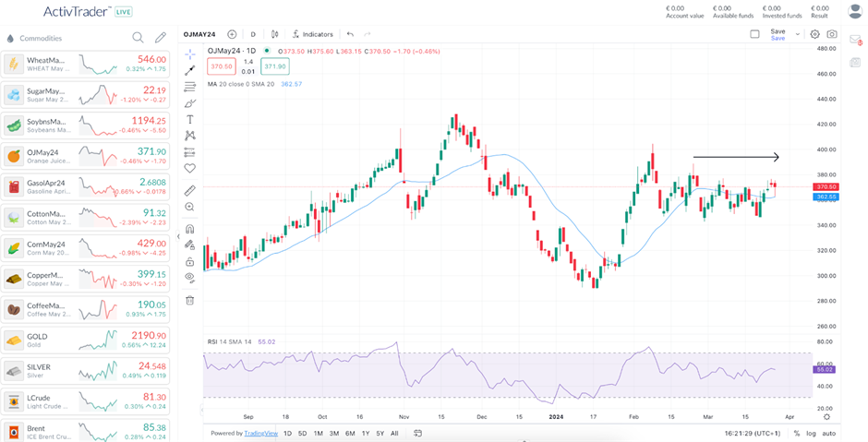Open the search icon in Commodities panel
868x442 pixels.
coord(138,38)
